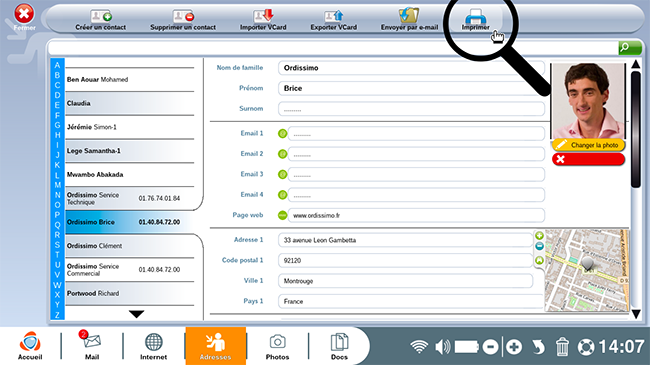Click the Adresses tab in bottom bar
650x365 pixels.
coord(216,346)
